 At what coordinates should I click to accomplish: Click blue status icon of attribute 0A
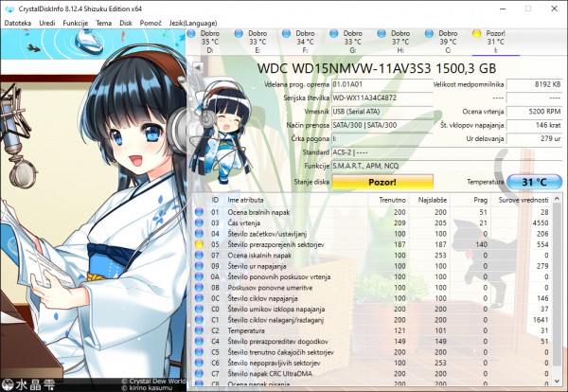[199, 276]
